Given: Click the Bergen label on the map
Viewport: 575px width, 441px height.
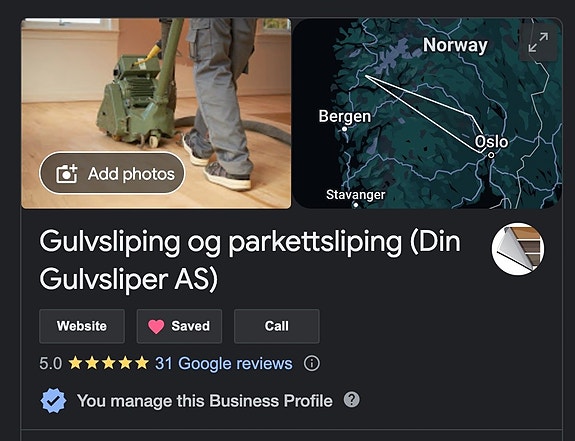Looking at the screenshot, I should click(x=345, y=116).
